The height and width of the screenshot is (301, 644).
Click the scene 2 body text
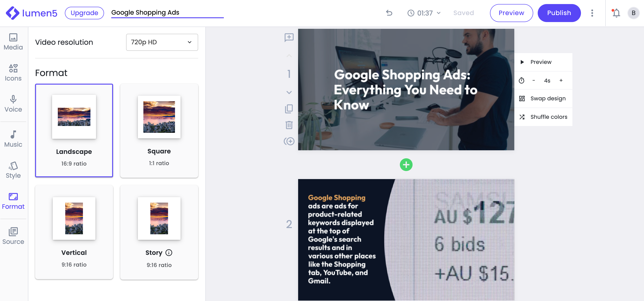pyautogui.click(x=342, y=239)
